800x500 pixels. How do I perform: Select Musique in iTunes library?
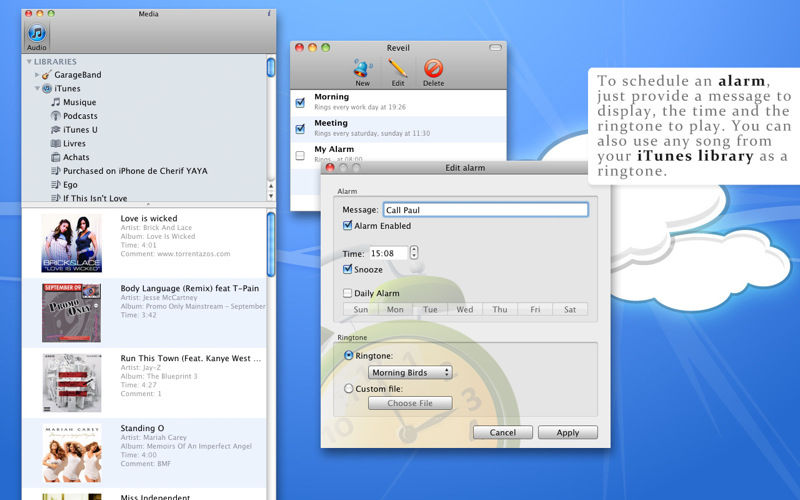click(x=80, y=102)
